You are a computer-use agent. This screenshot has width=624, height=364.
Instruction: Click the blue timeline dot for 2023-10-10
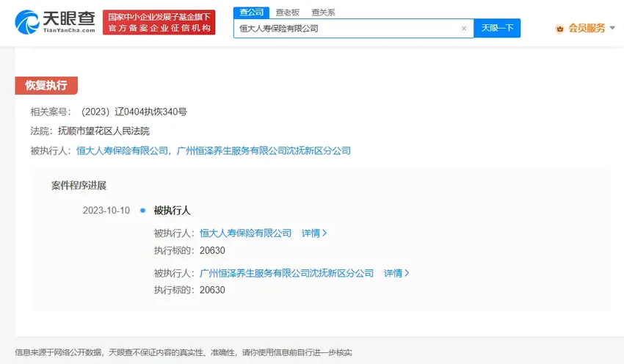click(x=143, y=211)
